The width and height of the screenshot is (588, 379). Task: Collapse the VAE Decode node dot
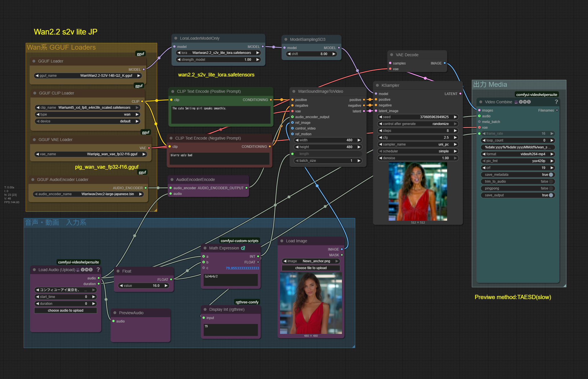(x=391, y=55)
